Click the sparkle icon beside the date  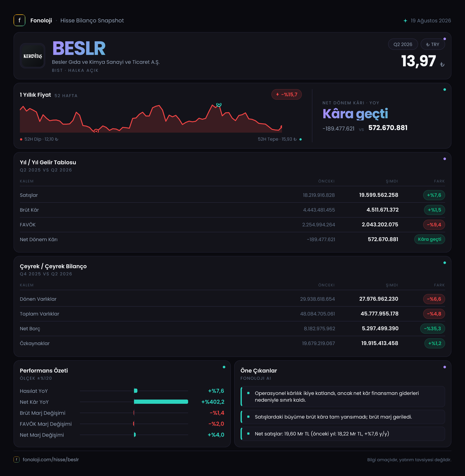coord(405,21)
